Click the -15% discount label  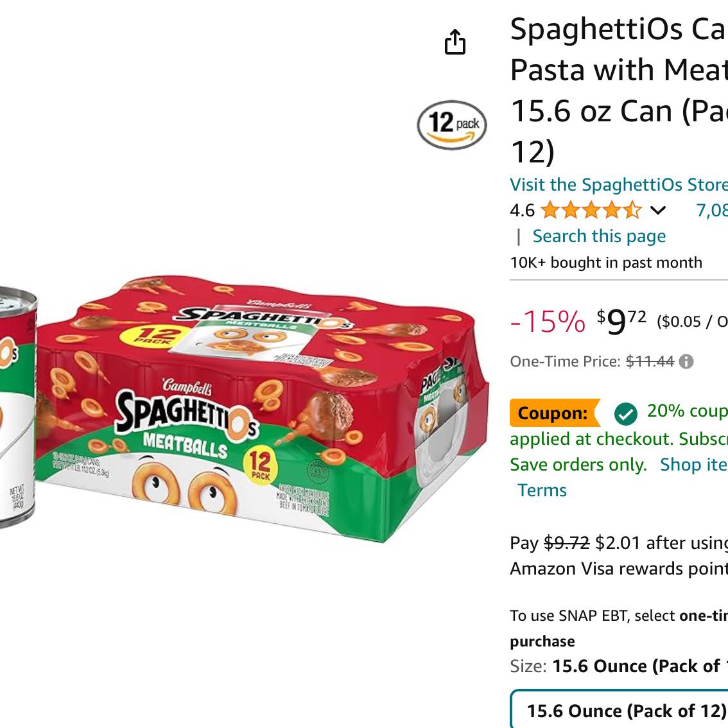(548, 321)
